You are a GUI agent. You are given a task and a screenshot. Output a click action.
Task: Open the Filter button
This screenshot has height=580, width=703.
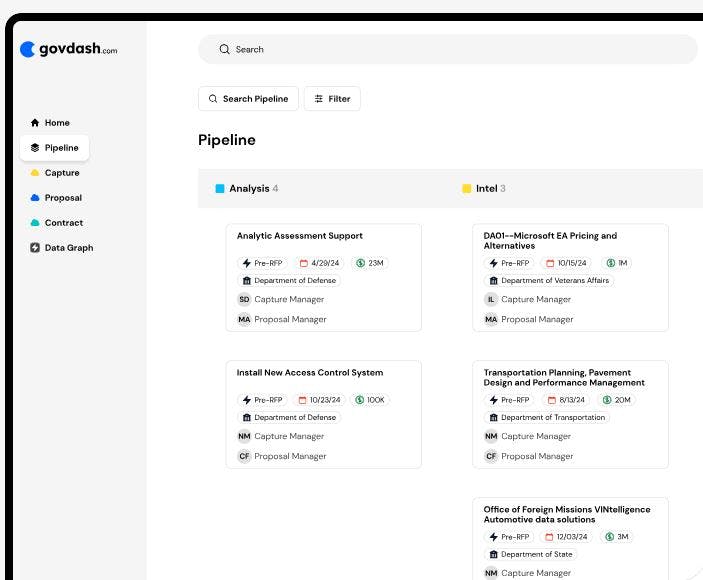point(332,99)
